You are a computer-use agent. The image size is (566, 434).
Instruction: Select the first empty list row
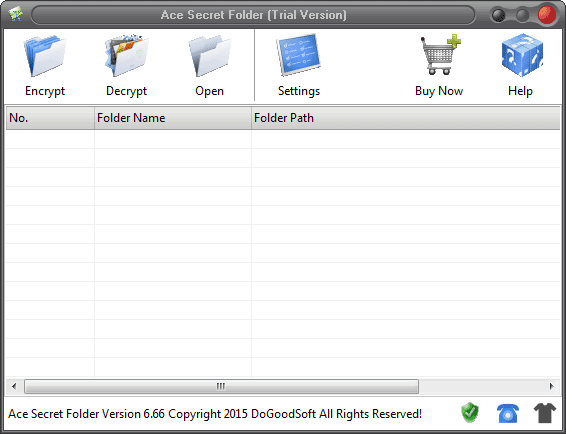click(283, 139)
